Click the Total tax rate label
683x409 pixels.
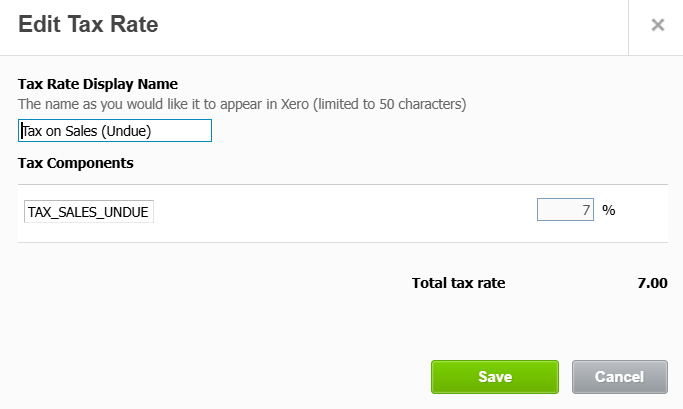pyautogui.click(x=458, y=283)
